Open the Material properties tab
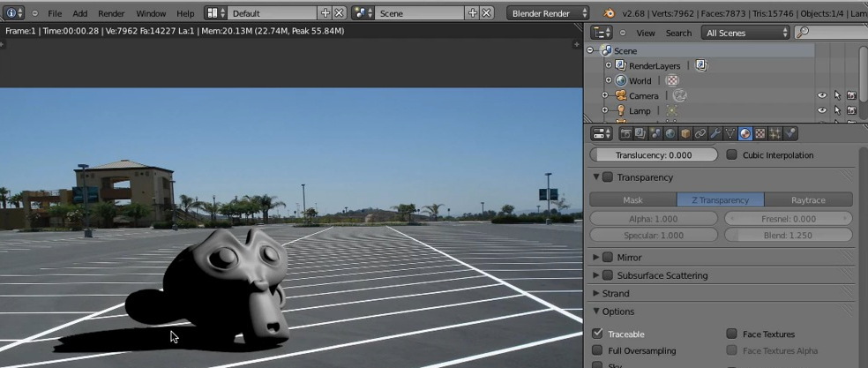Viewport: 868px width, 368px height. coord(745,133)
